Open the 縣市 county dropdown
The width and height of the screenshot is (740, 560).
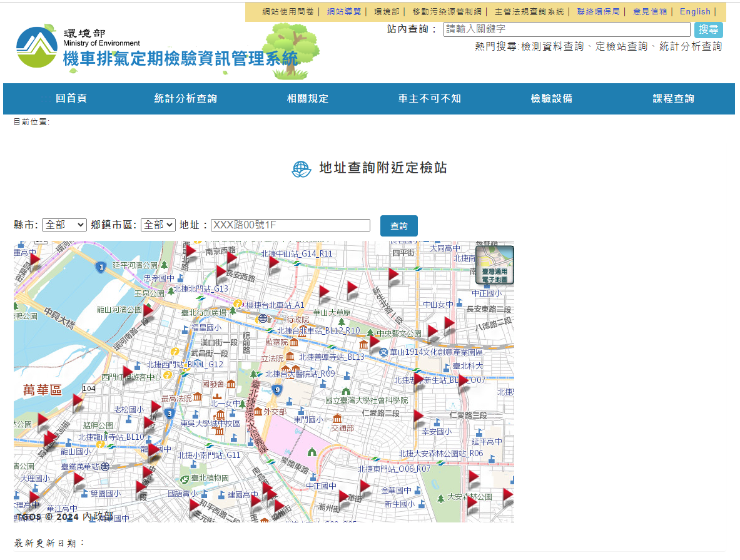click(x=64, y=225)
